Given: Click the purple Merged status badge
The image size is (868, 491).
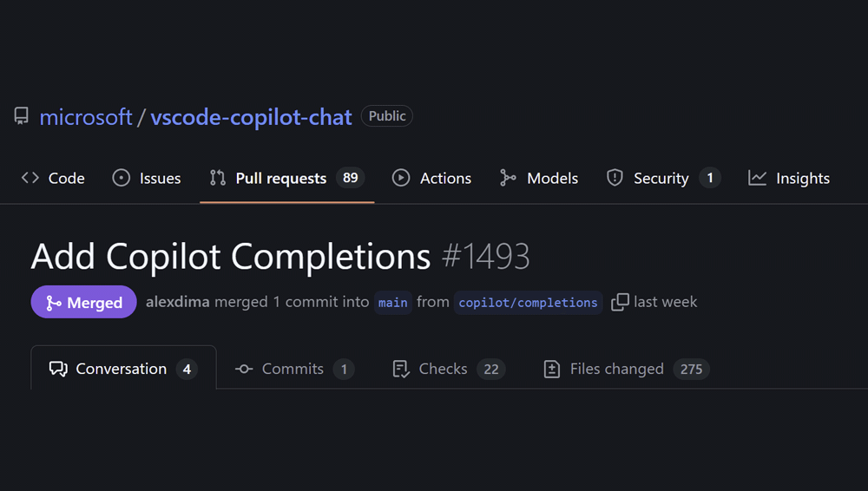Looking at the screenshot, I should coord(83,302).
